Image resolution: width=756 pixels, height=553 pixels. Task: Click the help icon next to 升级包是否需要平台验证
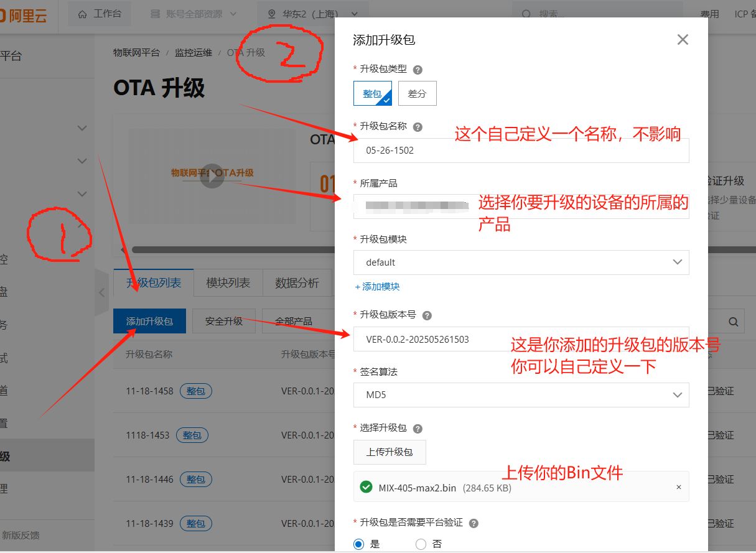474,523
